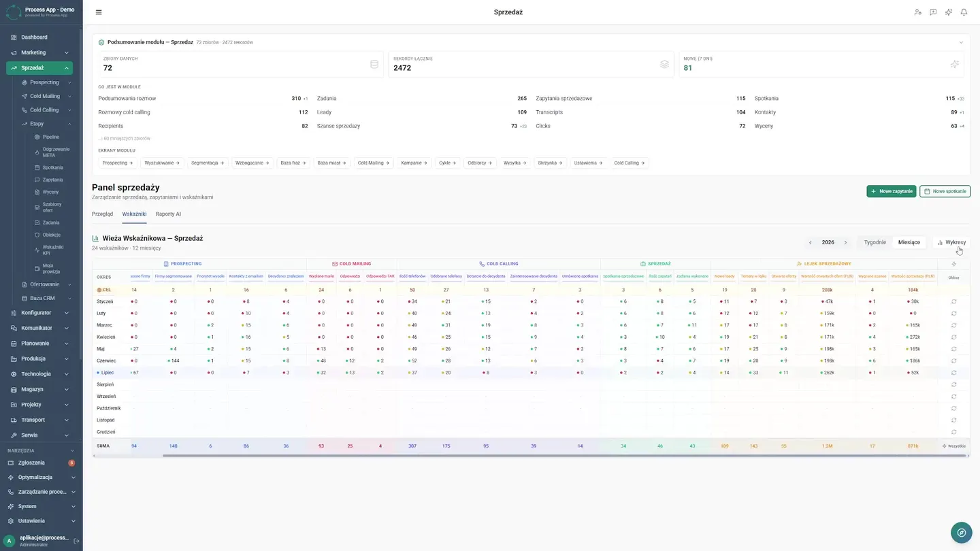
Task: Expand the Ofertowanie submenu chevron
Action: [x=69, y=284]
